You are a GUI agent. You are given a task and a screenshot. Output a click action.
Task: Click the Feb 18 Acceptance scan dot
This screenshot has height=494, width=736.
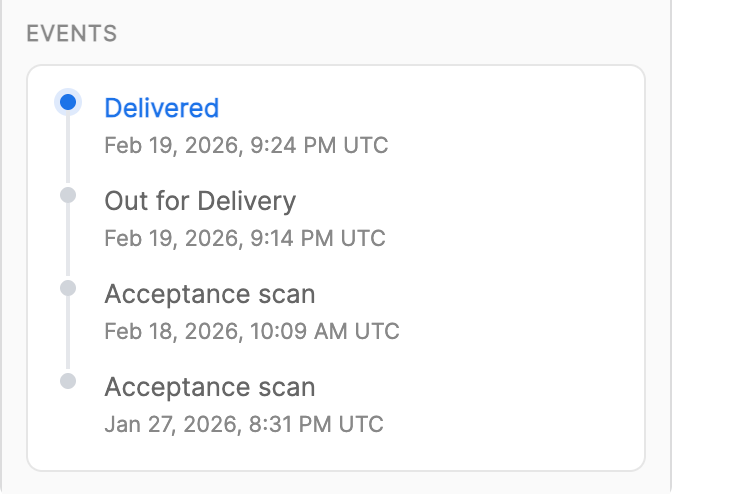pos(68,288)
